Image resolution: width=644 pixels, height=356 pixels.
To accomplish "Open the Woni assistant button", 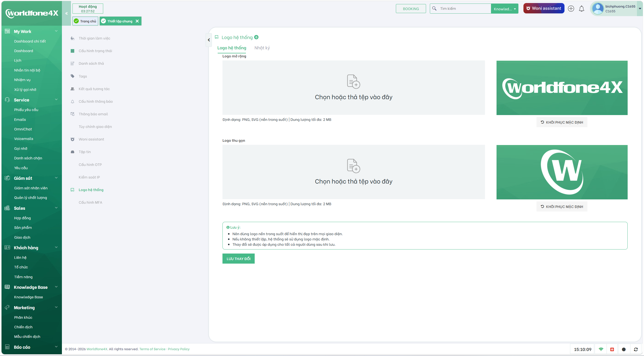I will pos(544,8).
